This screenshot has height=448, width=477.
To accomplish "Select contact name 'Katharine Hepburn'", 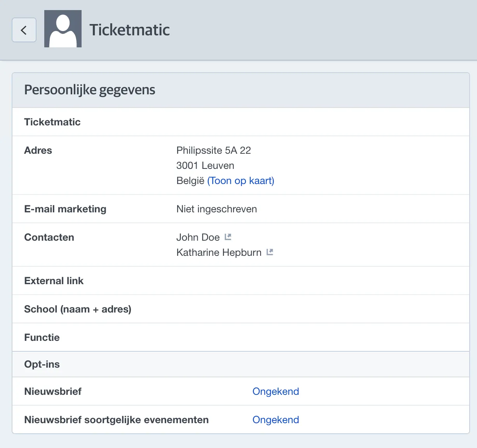I will pyautogui.click(x=219, y=252).
